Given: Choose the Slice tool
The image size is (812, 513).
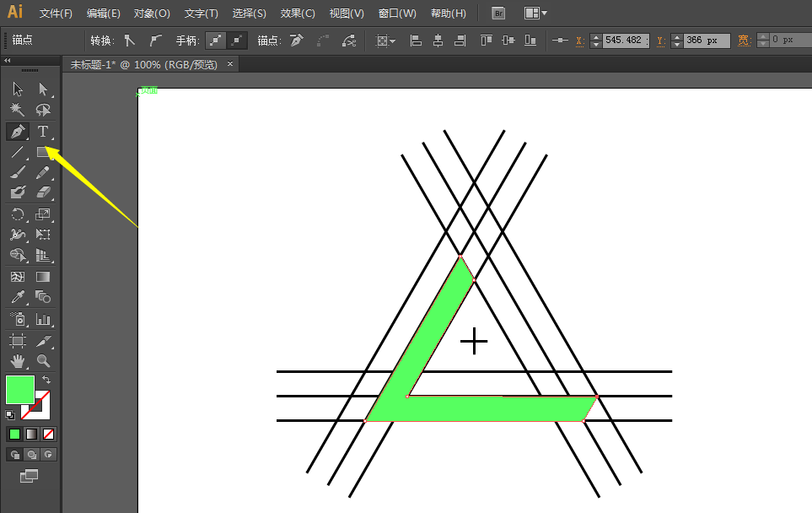Looking at the screenshot, I should coord(43,340).
